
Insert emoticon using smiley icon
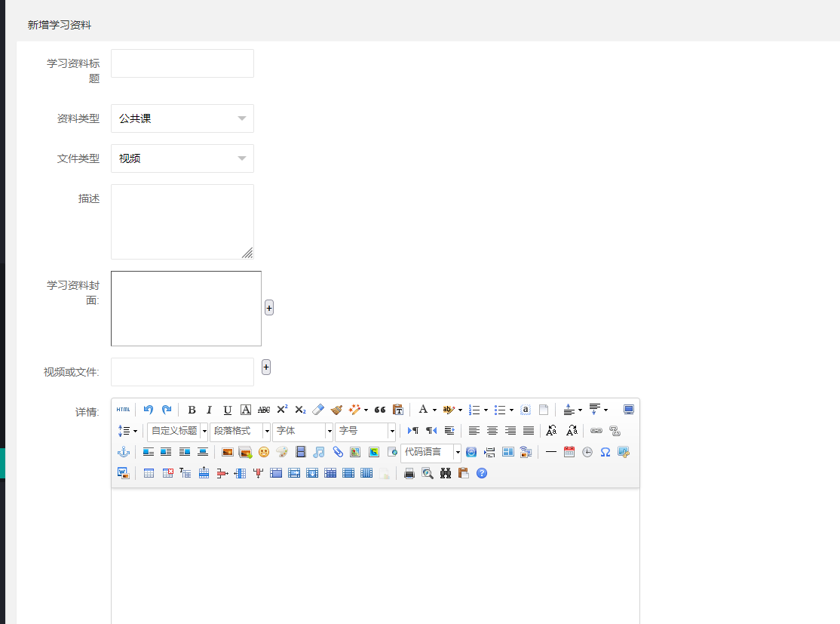[x=264, y=452]
